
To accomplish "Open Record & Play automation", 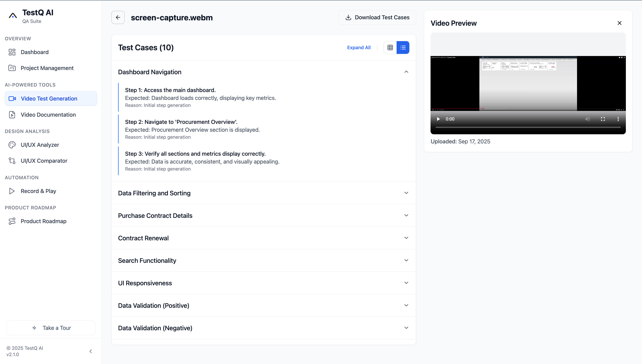I will (38, 191).
